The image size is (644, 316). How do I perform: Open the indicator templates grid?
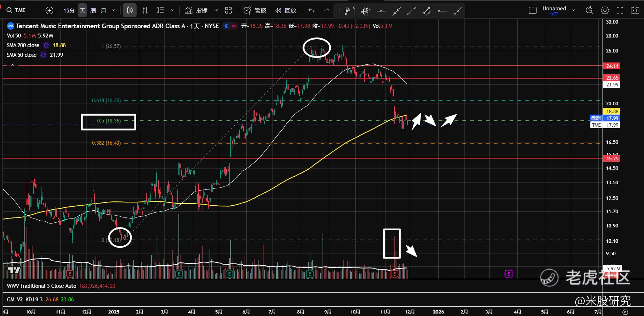point(228,10)
